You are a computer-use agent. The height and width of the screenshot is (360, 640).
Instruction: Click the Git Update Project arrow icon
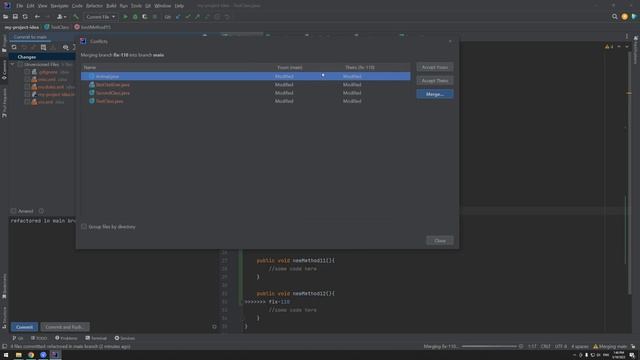point(178,17)
